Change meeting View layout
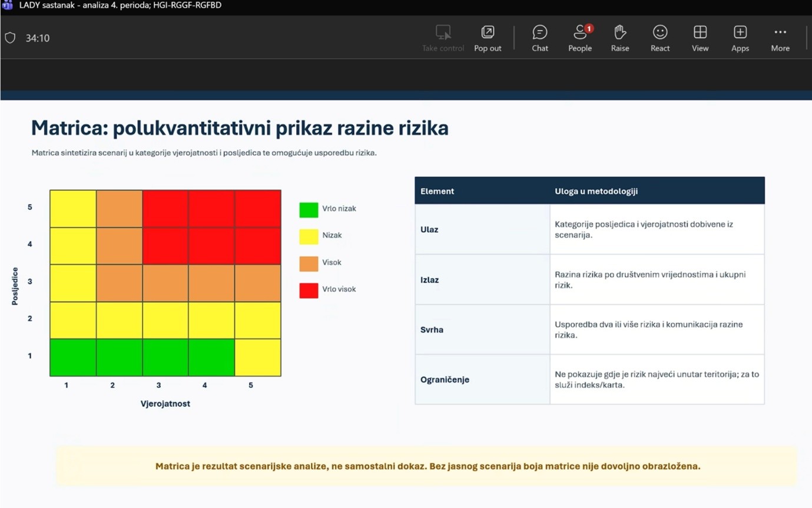The height and width of the screenshot is (508, 812). click(700, 38)
